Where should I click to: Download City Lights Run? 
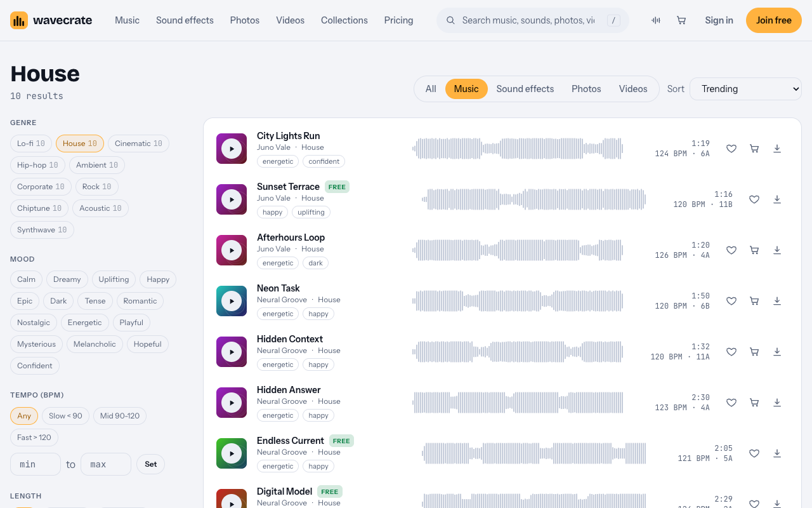(x=777, y=149)
